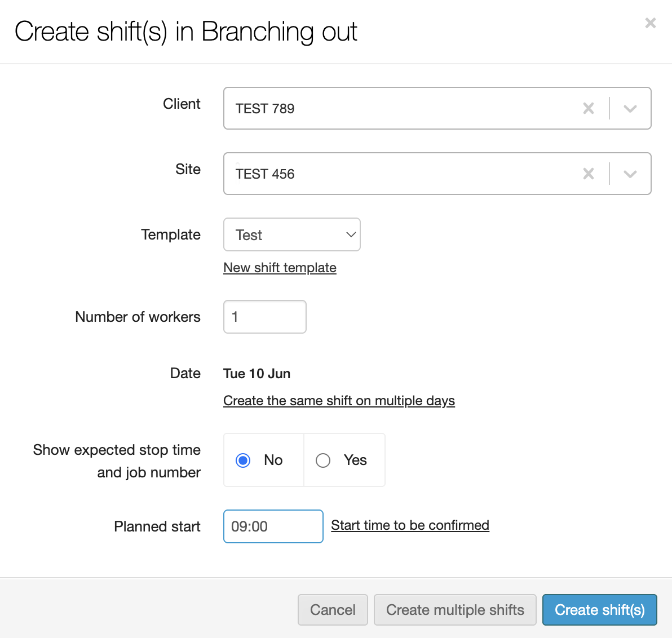Image resolution: width=672 pixels, height=638 pixels.
Task: Clear the Site selection TEST 456
Action: 588,174
